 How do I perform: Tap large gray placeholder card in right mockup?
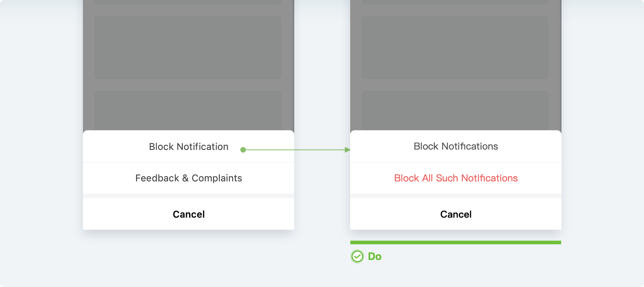455,47
